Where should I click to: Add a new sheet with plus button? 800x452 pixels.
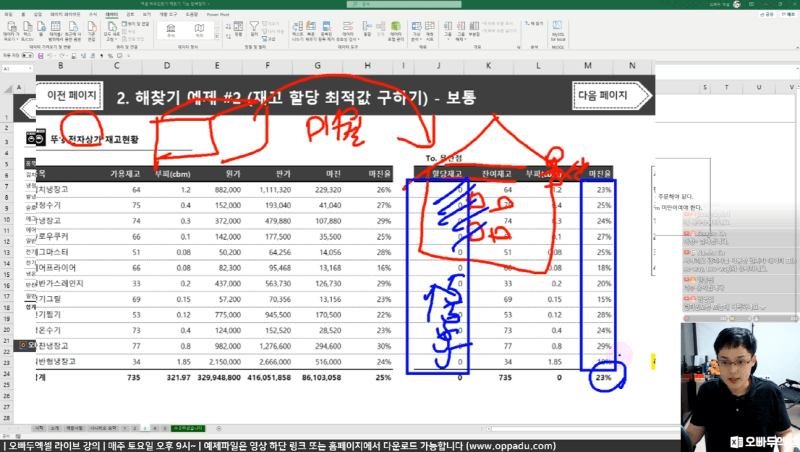219,429
